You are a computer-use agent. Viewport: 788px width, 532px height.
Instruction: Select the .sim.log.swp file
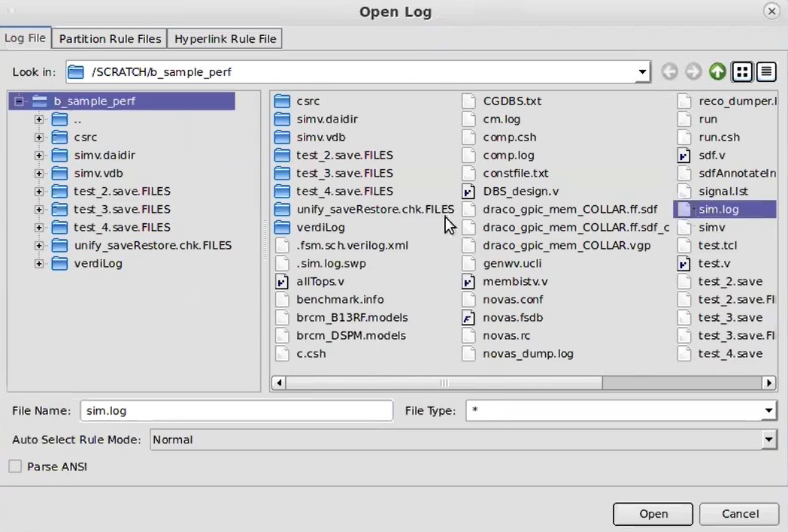320,264
